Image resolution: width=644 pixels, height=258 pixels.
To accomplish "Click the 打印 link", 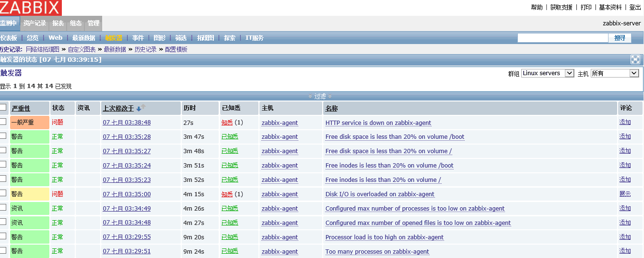I will 586,7.
